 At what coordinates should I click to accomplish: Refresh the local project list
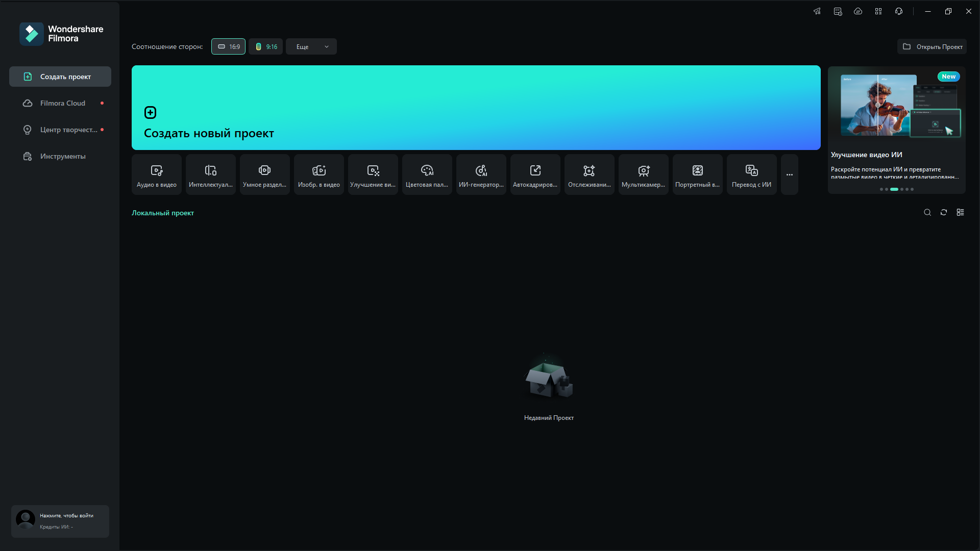click(944, 212)
